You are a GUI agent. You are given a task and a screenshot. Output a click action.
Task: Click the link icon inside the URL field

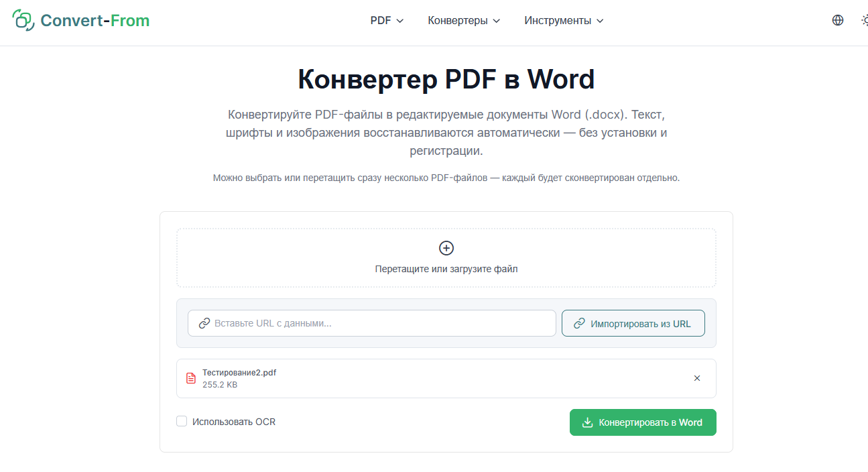click(x=204, y=323)
